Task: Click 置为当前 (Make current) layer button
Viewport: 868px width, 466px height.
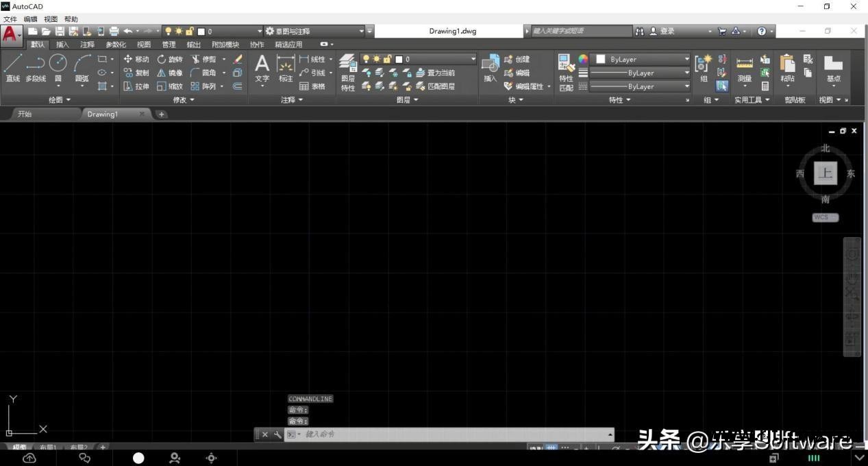Action: point(435,73)
